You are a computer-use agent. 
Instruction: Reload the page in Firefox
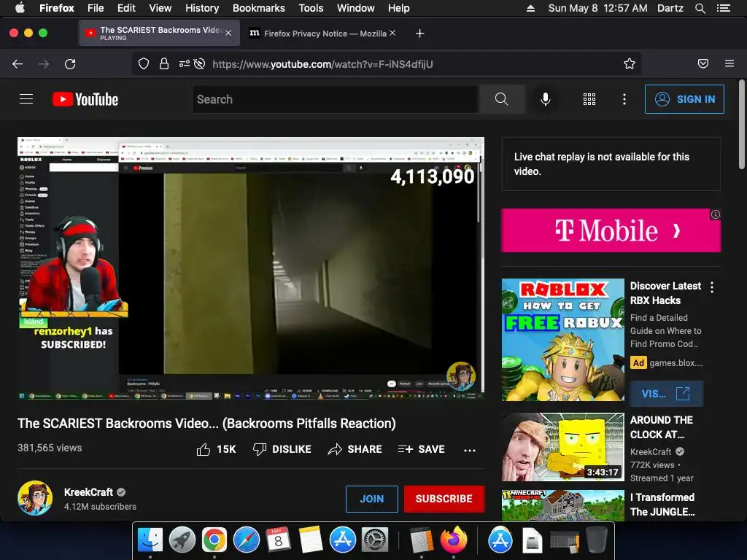point(70,64)
